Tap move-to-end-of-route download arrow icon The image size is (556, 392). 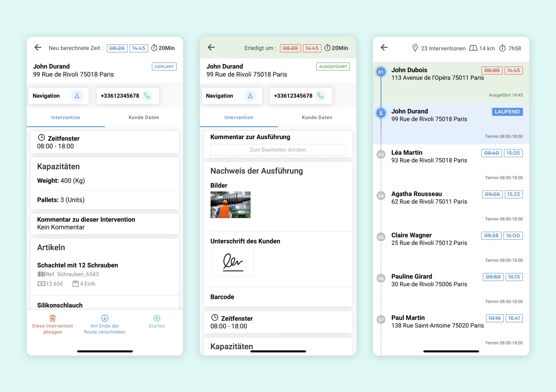coord(105,318)
